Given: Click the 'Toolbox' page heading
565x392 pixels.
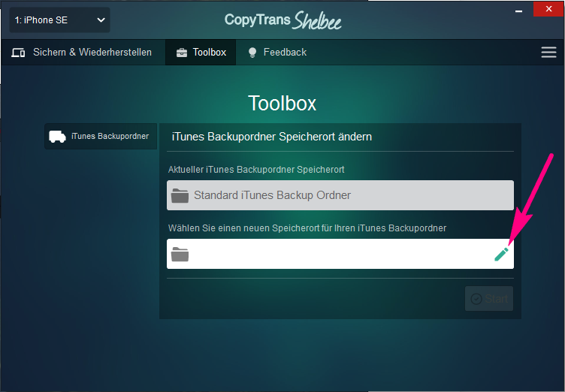Looking at the screenshot, I should click(x=282, y=104).
